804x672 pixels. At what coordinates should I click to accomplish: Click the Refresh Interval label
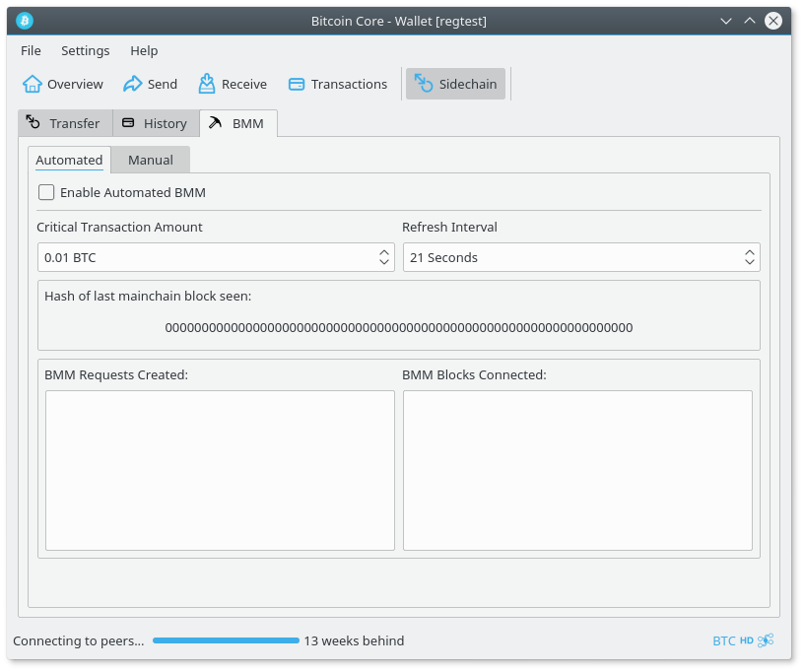(449, 227)
